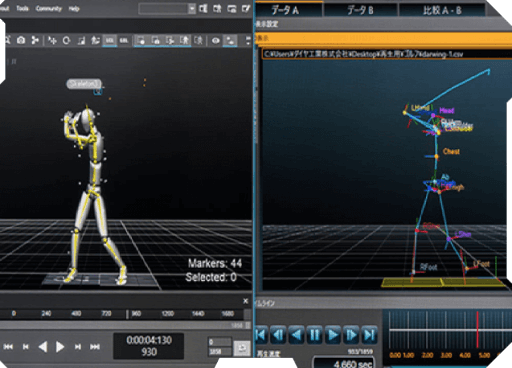Click the empty layout combo box field
Image resolution: width=512 pixels, height=368 pixels.
(163, 8)
